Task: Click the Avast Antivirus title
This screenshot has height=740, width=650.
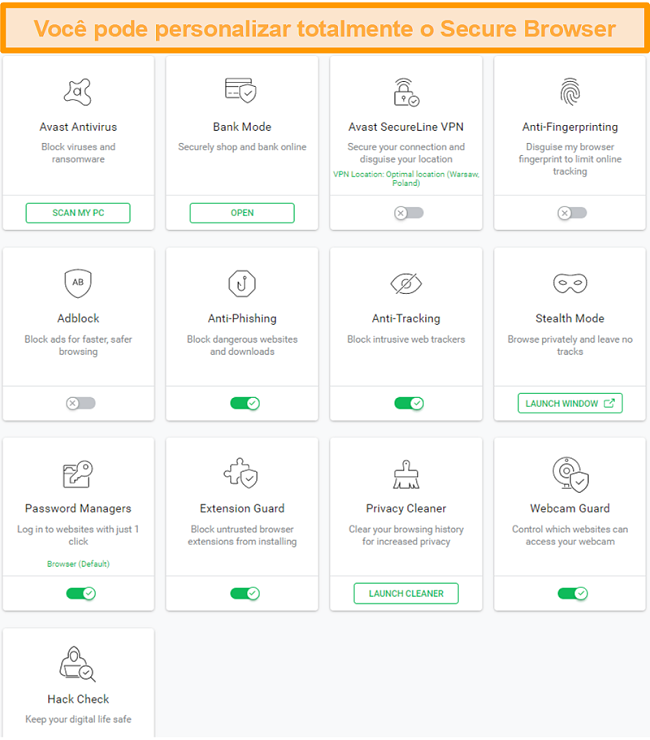Action: 78,127
